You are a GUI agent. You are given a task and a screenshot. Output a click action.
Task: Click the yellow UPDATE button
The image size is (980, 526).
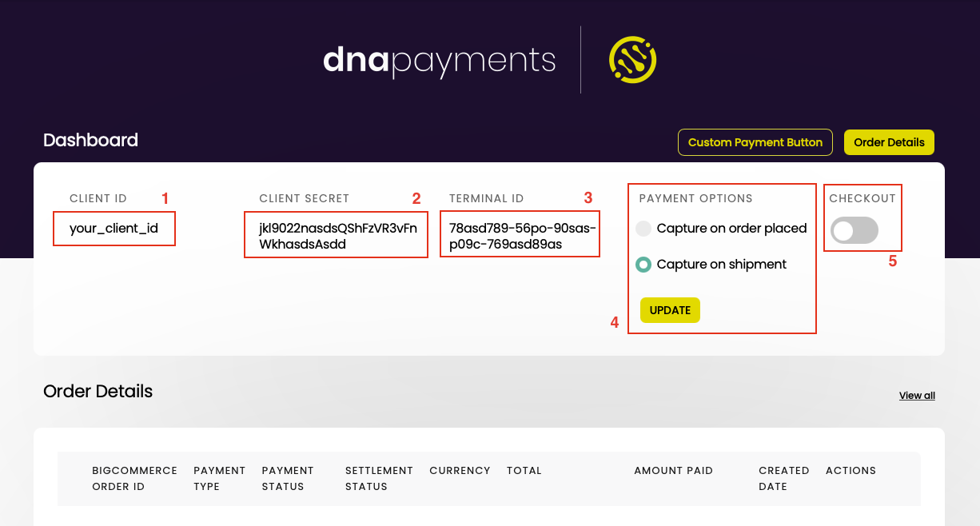point(670,310)
